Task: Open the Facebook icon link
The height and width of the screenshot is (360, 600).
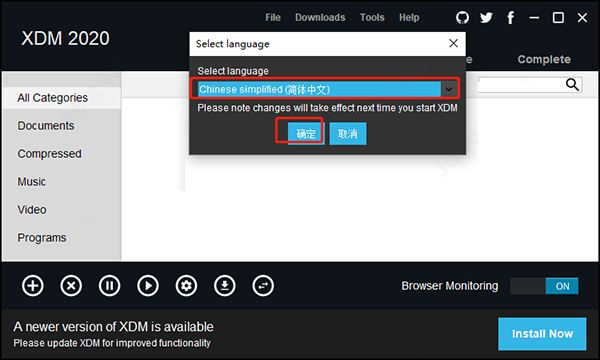Action: click(510, 18)
